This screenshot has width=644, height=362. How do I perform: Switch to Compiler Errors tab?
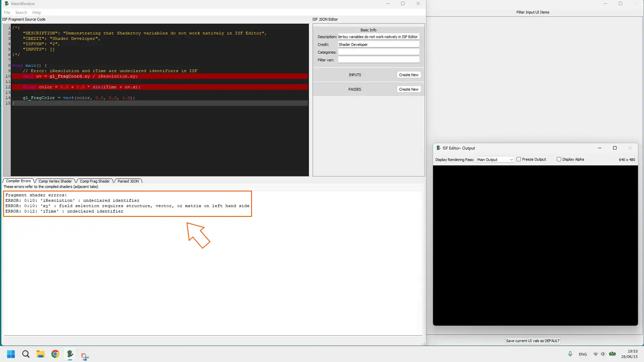point(18,181)
